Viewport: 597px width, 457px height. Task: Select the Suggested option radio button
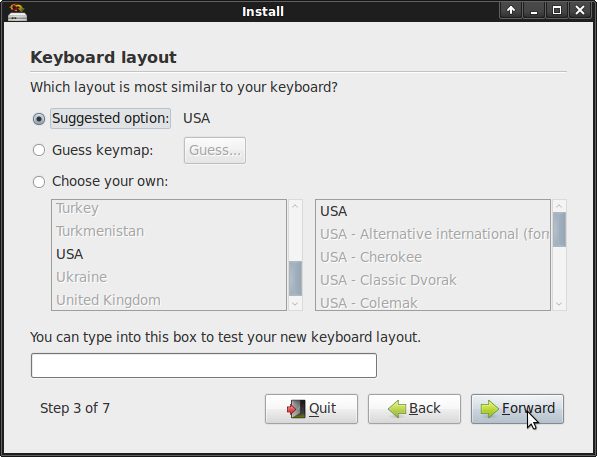39,119
